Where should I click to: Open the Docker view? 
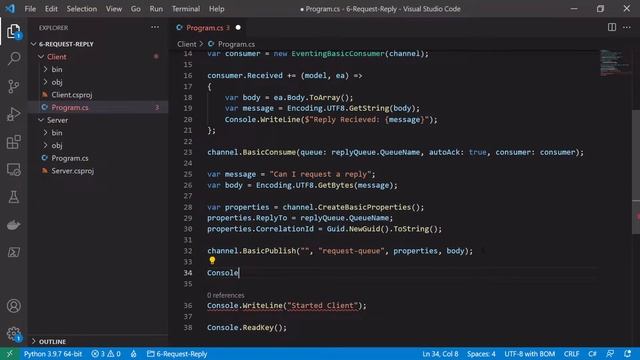(x=13, y=225)
